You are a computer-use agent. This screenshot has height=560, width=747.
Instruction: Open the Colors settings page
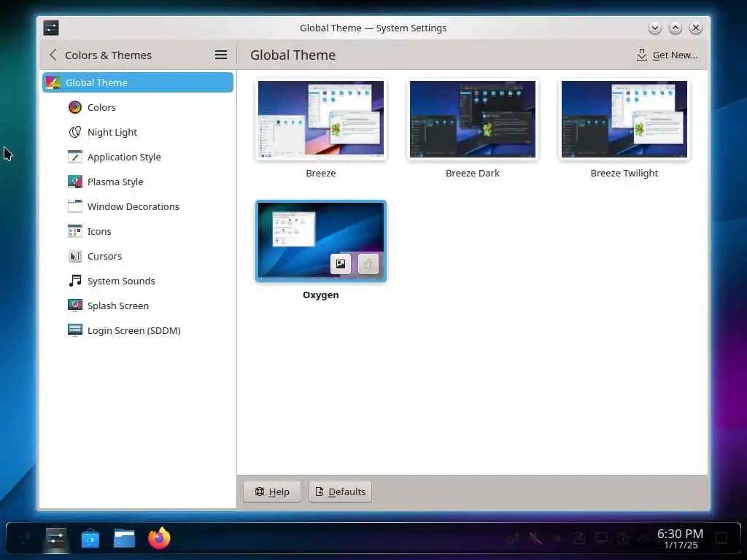(138, 107)
